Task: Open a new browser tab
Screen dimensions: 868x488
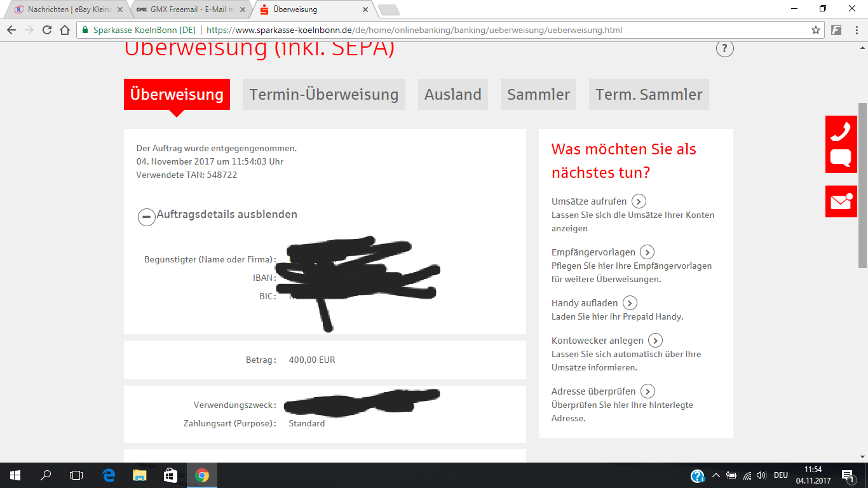Action: click(388, 10)
